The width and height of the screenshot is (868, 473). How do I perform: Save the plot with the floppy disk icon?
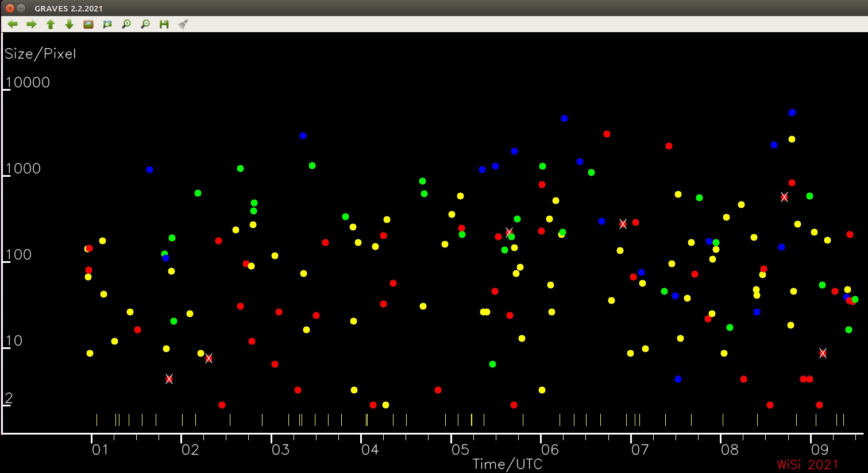point(164,24)
